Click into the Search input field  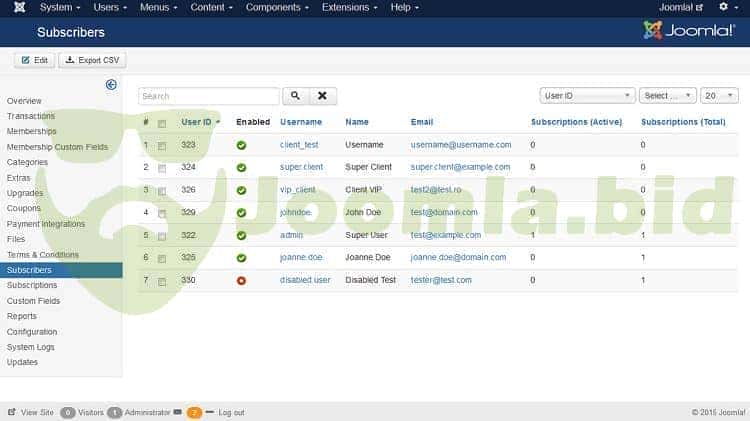tap(209, 96)
